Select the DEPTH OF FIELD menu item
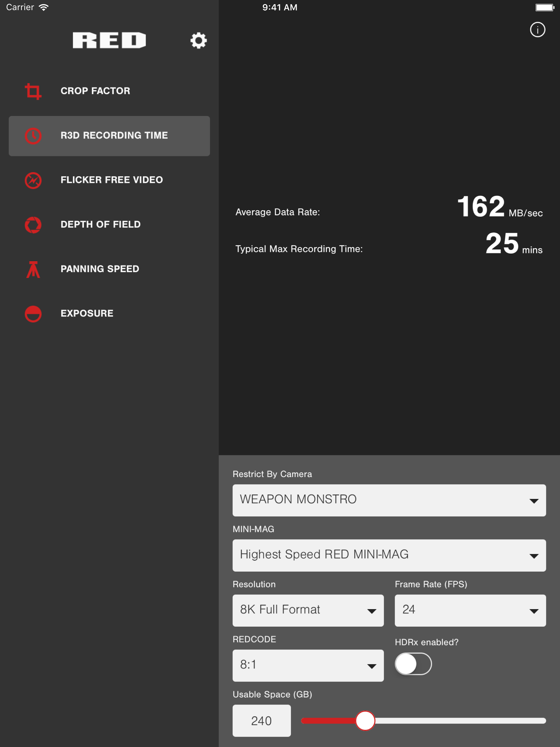 [100, 224]
